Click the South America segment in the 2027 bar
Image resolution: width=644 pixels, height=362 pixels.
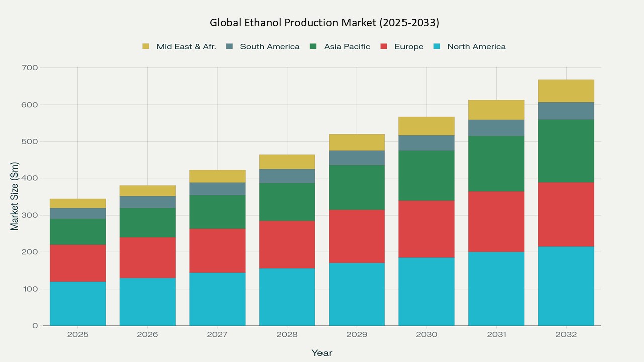(x=217, y=189)
